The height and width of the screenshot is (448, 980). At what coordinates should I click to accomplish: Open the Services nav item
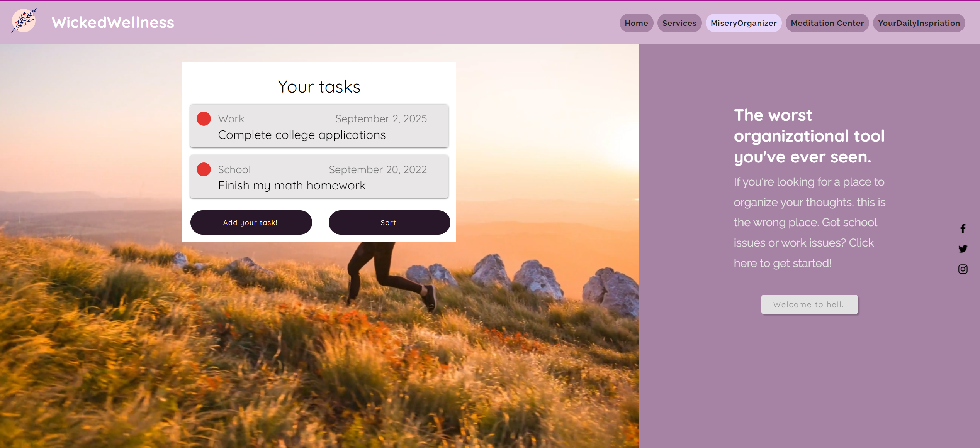(679, 23)
